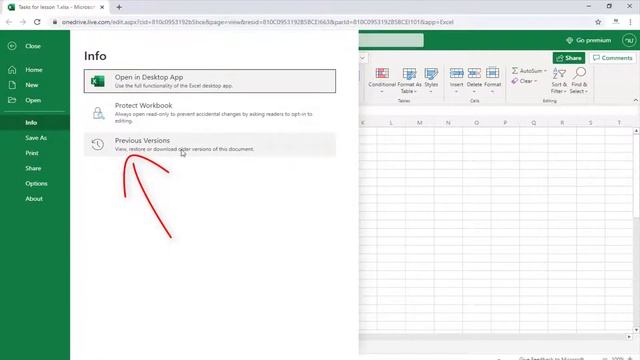Screen dimensions: 640x360
Task: Click the vertical scrollbar down arrow
Action: [636, 329]
